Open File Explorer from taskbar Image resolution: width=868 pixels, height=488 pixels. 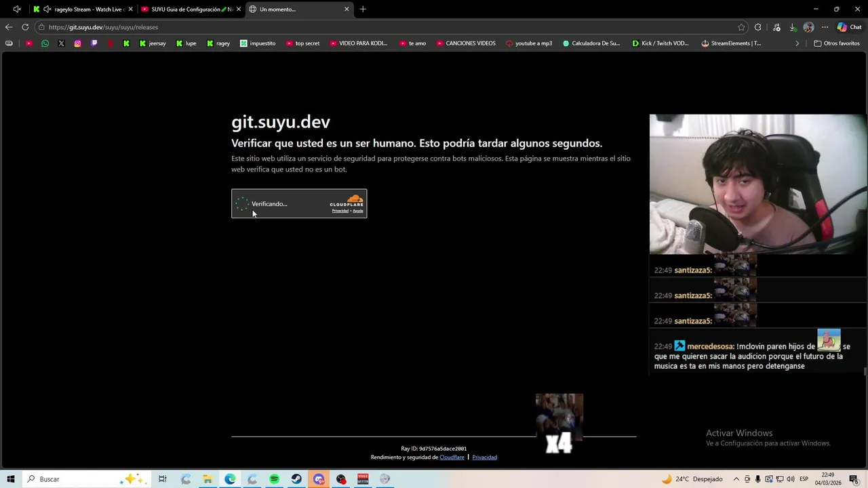[x=208, y=479]
